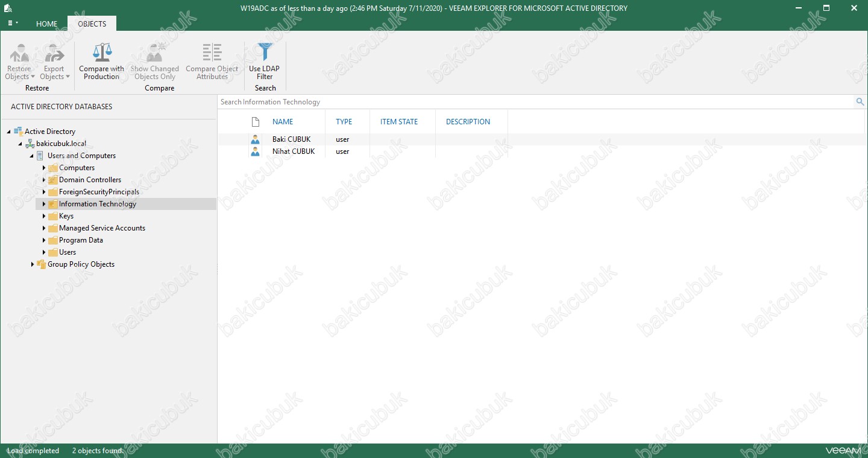The height and width of the screenshot is (458, 868).
Task: Click the Domain Controllers label
Action: 90,180
